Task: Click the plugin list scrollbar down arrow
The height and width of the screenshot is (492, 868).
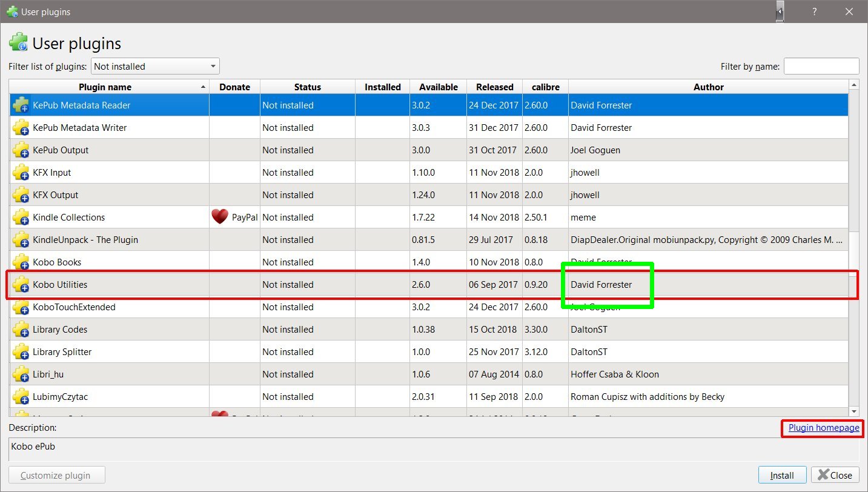Action: (854, 411)
